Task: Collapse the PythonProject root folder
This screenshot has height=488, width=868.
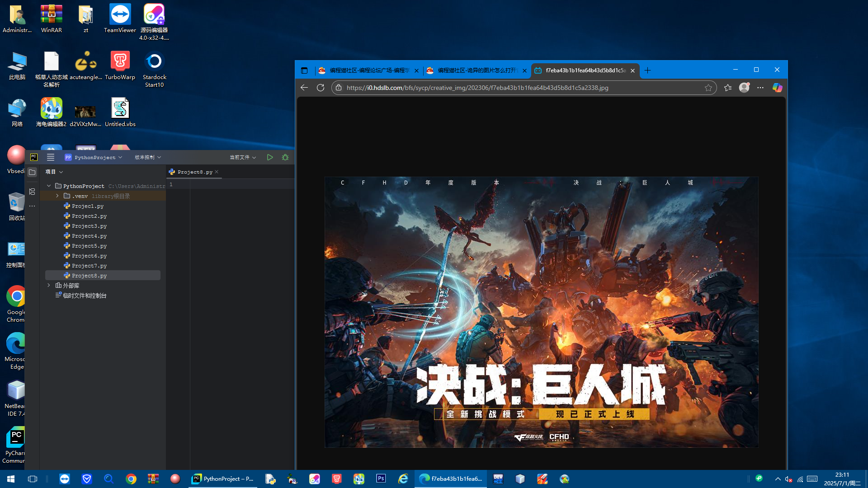Action: 49,186
